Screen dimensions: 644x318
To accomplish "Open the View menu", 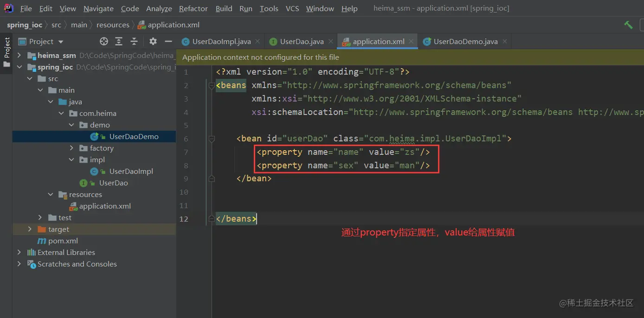I will tap(68, 9).
